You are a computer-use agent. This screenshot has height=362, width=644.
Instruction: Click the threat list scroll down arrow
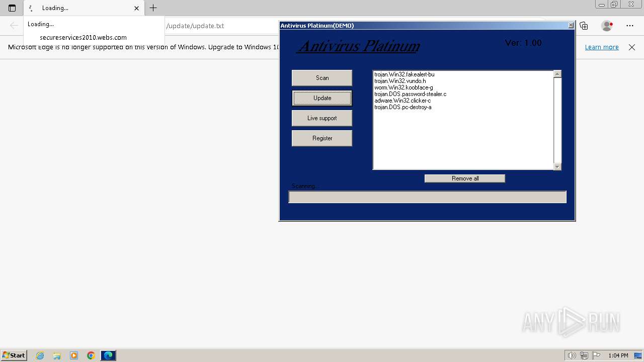click(557, 166)
